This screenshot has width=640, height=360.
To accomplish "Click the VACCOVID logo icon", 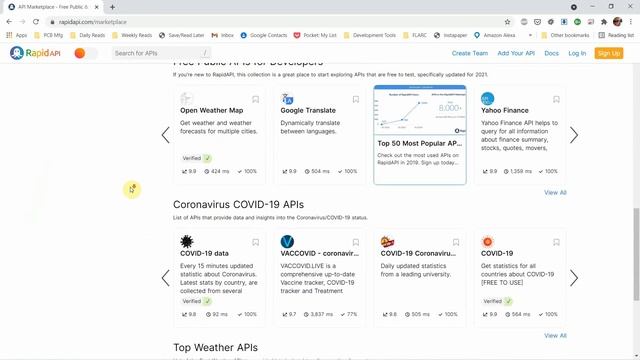I will [x=287, y=241].
